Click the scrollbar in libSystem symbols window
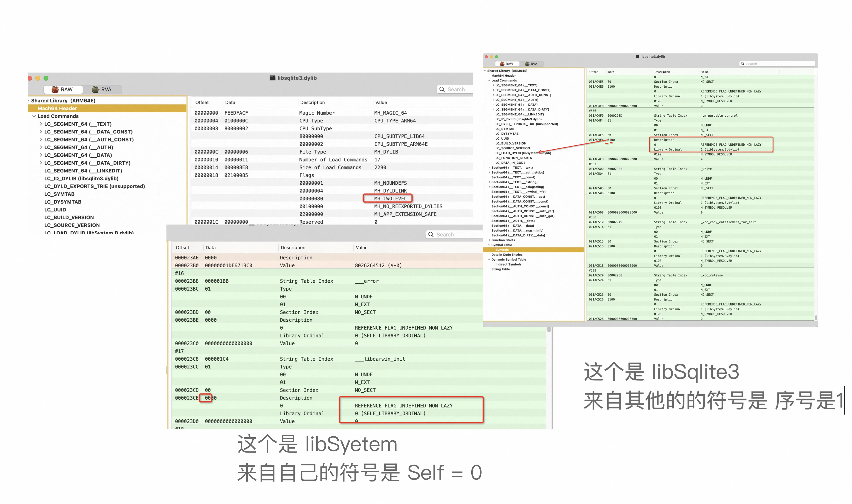 [549, 330]
